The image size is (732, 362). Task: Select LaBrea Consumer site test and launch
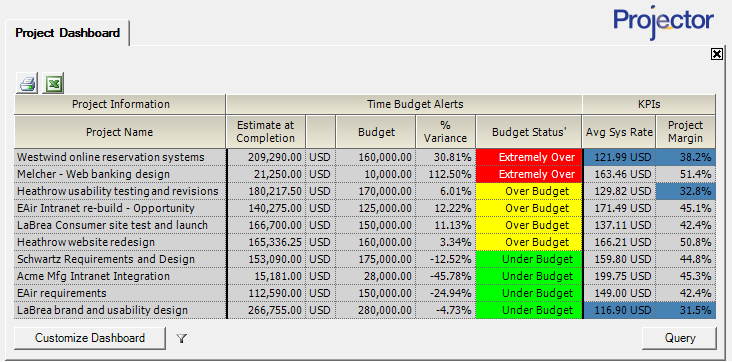[x=120, y=225]
